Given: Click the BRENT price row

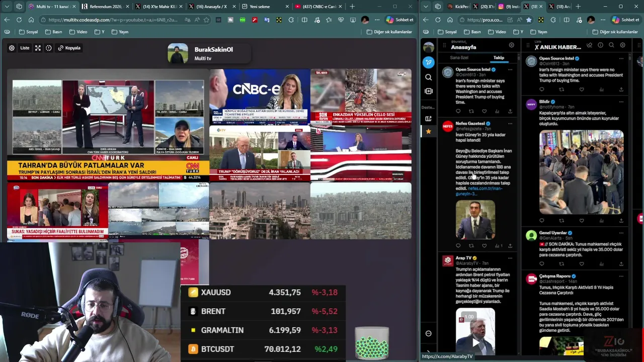Looking at the screenshot, I should pyautogui.click(x=263, y=311).
